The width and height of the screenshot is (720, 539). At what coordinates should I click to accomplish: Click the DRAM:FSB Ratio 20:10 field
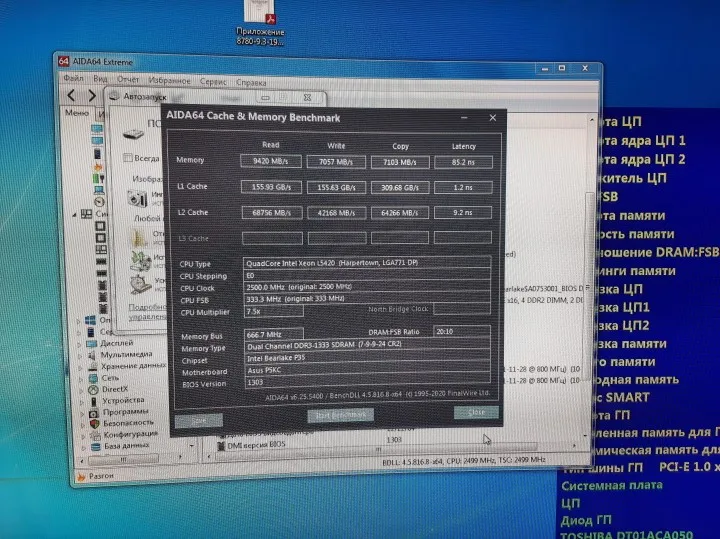pos(461,331)
